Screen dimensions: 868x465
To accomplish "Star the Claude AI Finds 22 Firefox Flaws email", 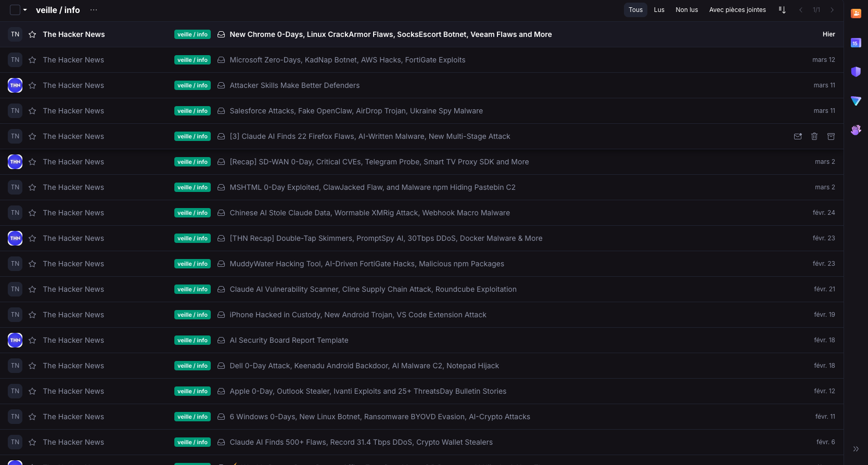I will 32,136.
